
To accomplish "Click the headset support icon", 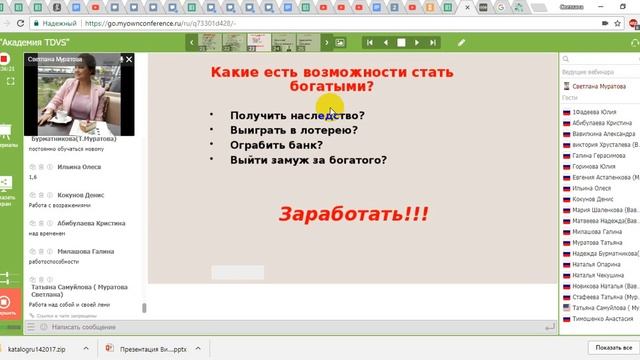I will (x=635, y=42).
